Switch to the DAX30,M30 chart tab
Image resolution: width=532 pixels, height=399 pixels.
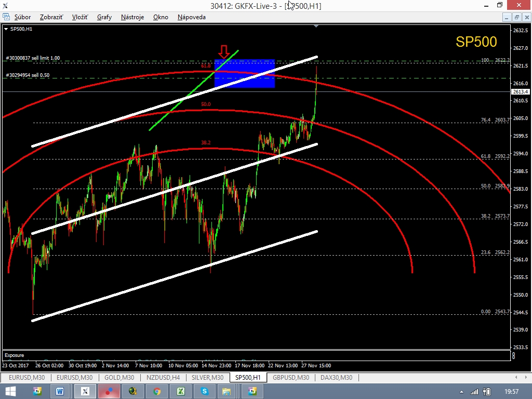336,377
